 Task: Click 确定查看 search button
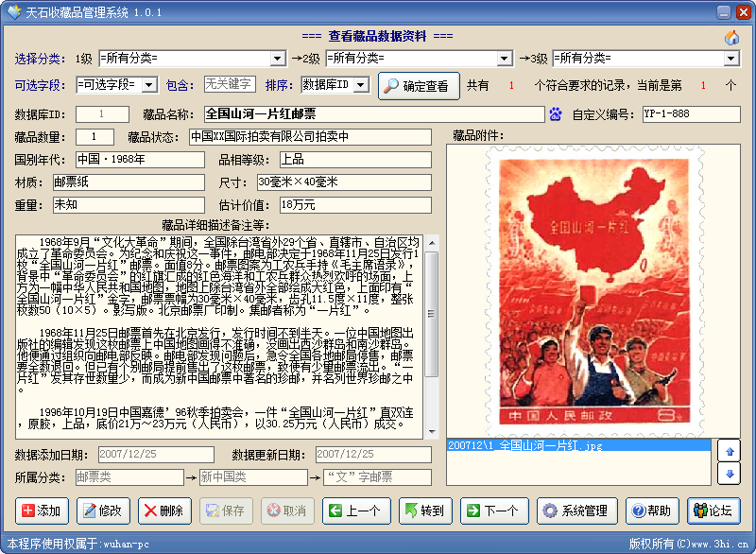click(419, 86)
